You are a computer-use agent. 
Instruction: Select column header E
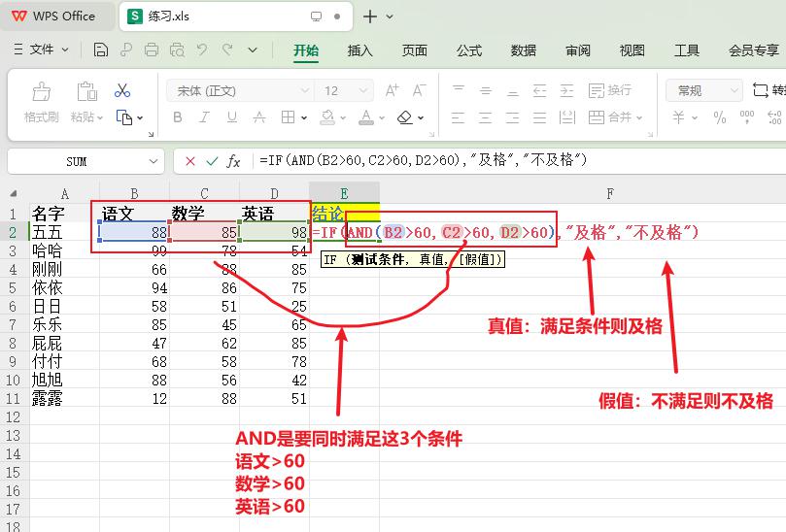pyautogui.click(x=344, y=194)
